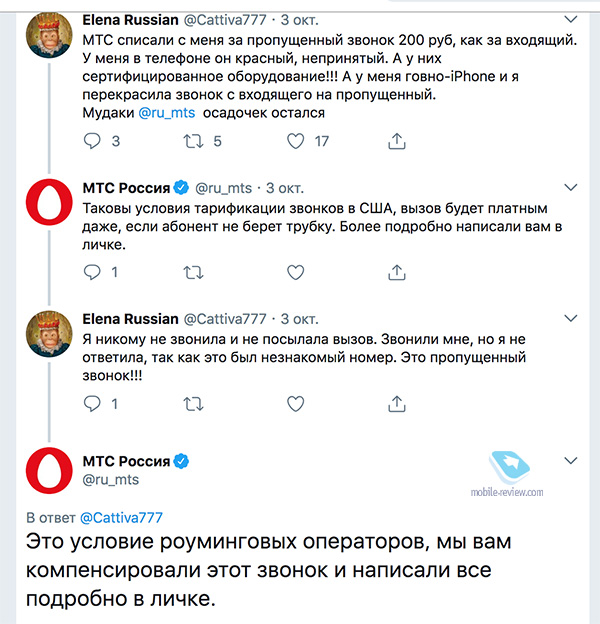The height and width of the screenshot is (624, 600).
Task: Click МТС red egg logo avatar at bottom
Action: tap(46, 473)
